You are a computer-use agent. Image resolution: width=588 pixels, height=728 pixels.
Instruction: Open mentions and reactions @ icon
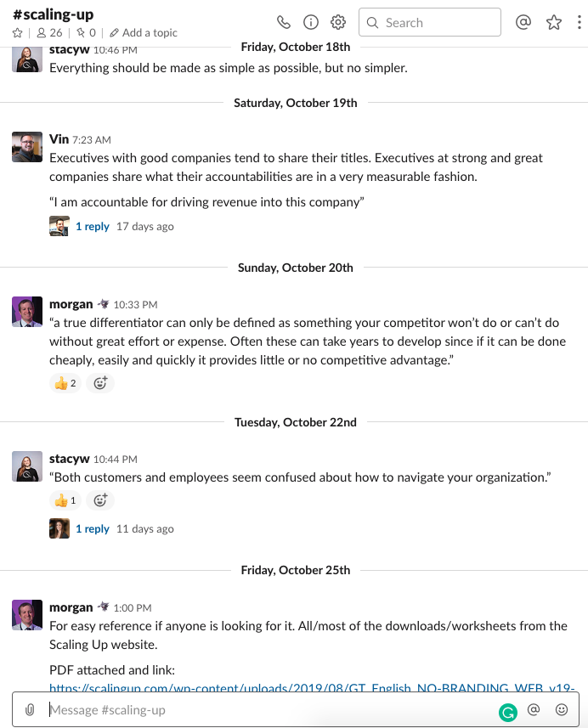(523, 23)
